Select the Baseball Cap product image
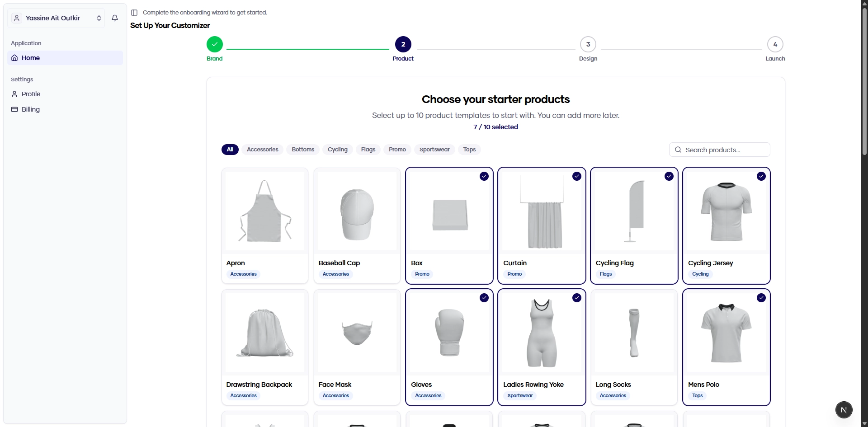Screen dimensions: 868x427 coord(357,211)
